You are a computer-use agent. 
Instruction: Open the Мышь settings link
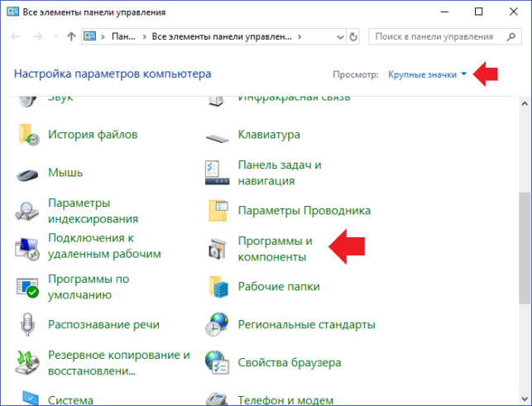click(65, 173)
